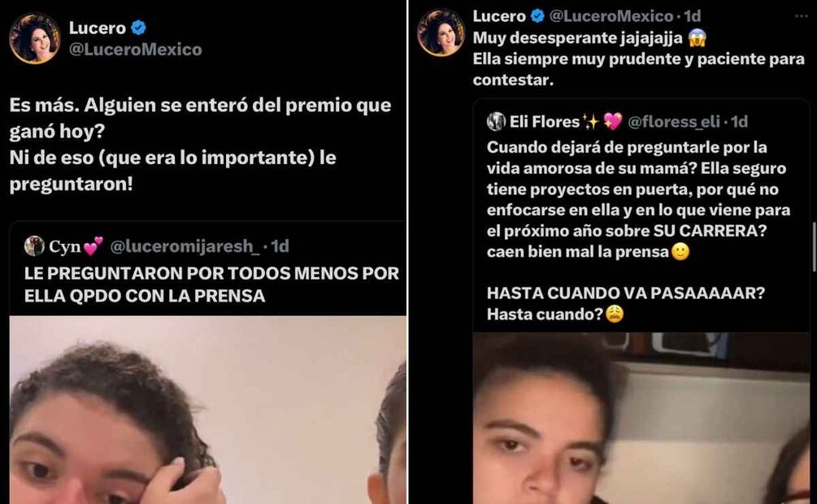Click the 1d timestamp on Cyn's quoted tweet

[x=280, y=246]
